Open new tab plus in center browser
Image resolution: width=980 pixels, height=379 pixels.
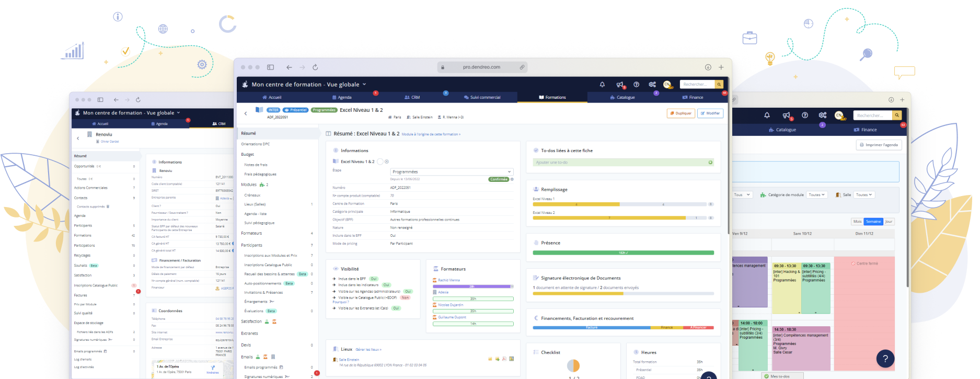[x=721, y=67]
